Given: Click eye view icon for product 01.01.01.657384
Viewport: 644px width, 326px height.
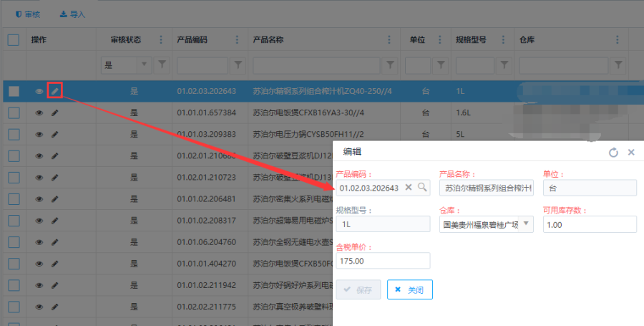Looking at the screenshot, I should [39, 113].
